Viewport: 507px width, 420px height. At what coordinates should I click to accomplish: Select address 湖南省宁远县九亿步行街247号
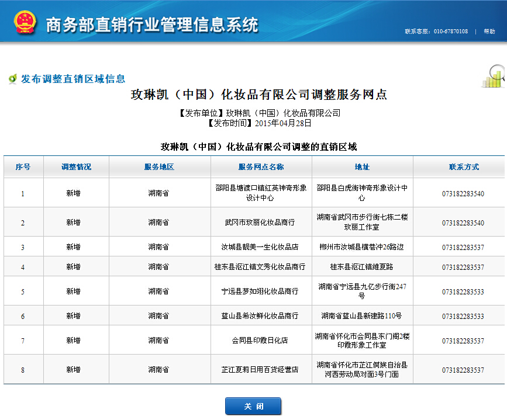click(362, 291)
